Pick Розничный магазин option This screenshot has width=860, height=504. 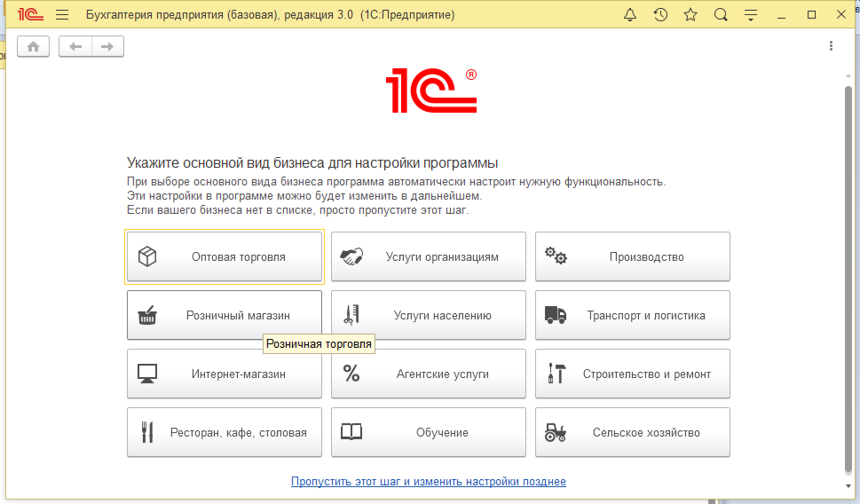click(x=225, y=315)
